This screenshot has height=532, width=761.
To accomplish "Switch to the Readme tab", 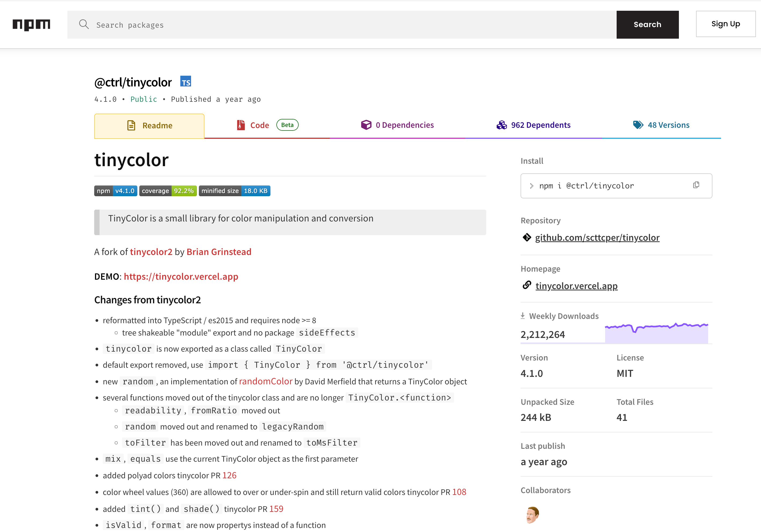I will tap(149, 126).
